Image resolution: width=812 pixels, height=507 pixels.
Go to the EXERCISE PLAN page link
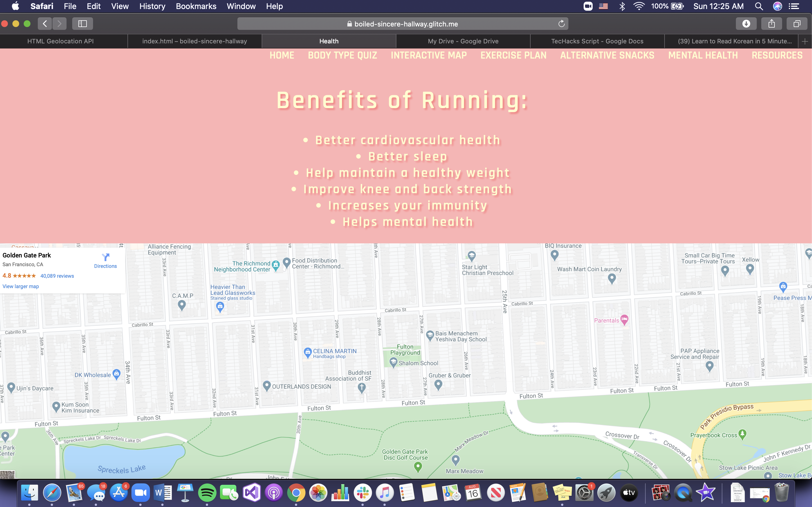(x=513, y=55)
